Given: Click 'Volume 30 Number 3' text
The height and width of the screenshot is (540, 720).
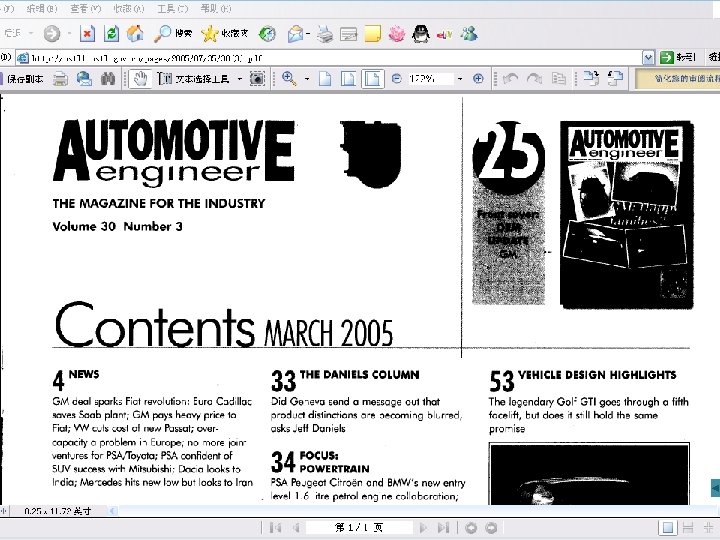Looking at the screenshot, I should (118, 226).
